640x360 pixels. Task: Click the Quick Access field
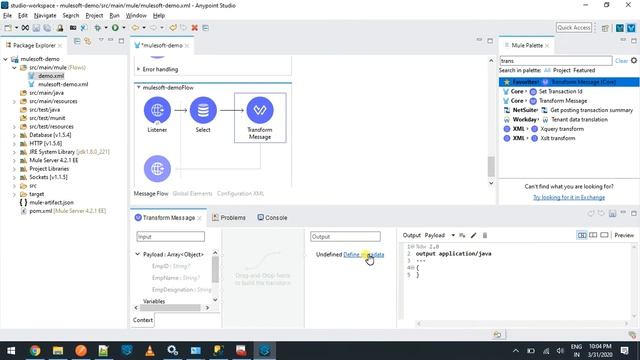click(574, 27)
